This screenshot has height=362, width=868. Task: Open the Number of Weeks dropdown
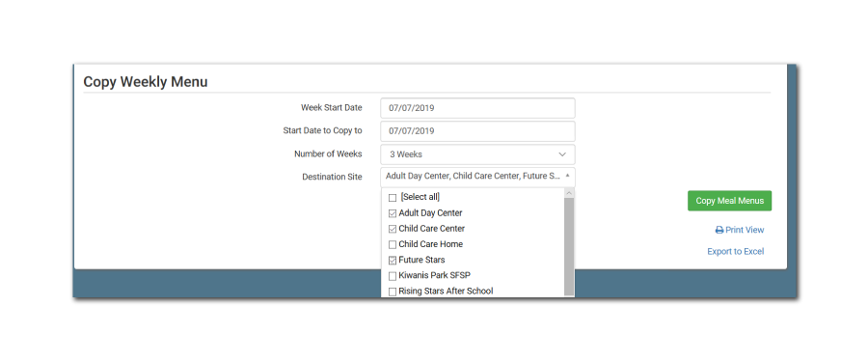[x=477, y=154]
